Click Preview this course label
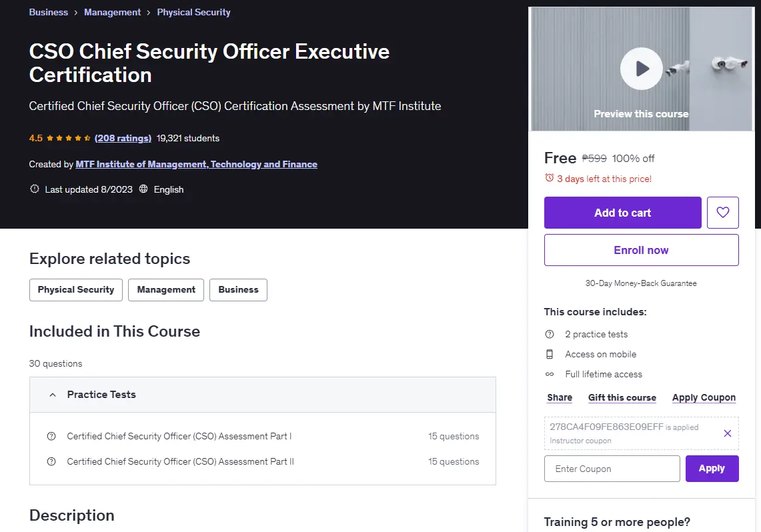Screen dimensions: 761x532 [641, 114]
